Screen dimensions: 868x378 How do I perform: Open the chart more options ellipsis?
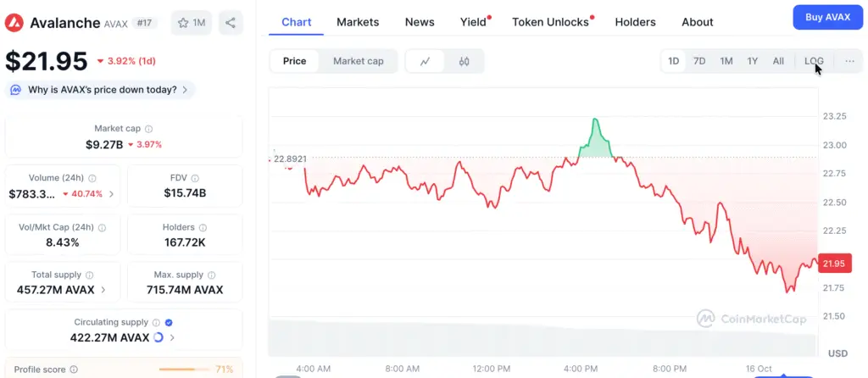849,61
